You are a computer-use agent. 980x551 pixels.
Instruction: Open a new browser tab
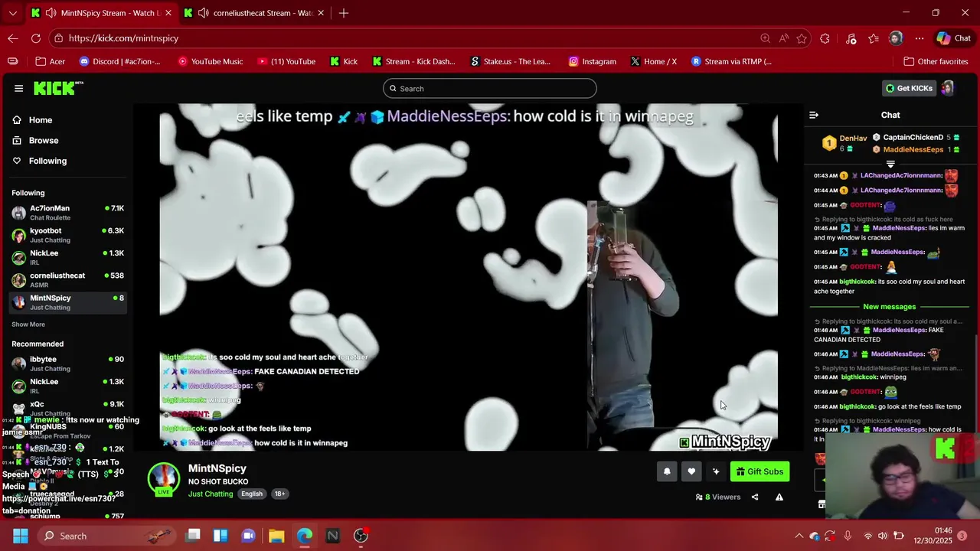click(x=344, y=13)
